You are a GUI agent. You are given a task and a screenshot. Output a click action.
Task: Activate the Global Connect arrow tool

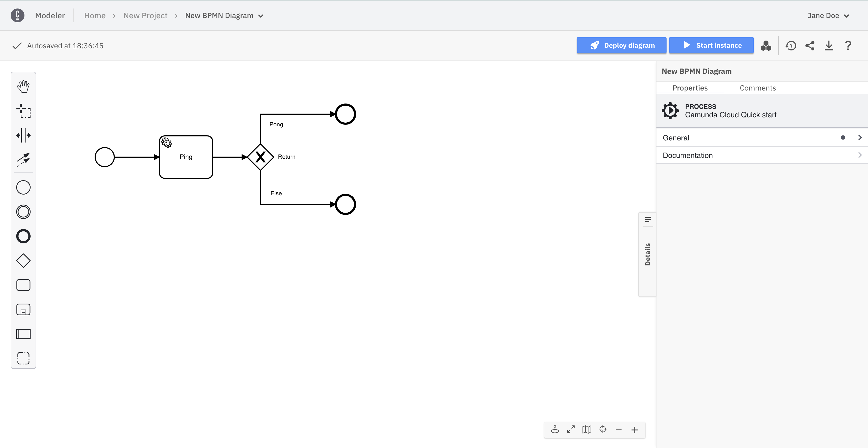(x=23, y=160)
